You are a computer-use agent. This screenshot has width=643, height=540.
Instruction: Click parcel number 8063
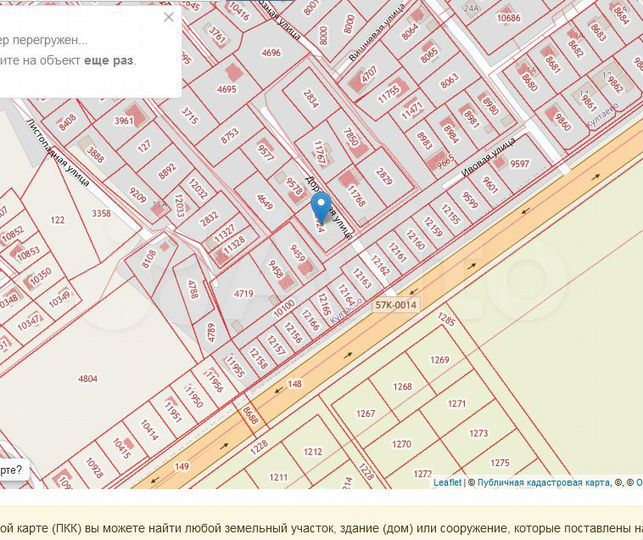tap(449, 81)
